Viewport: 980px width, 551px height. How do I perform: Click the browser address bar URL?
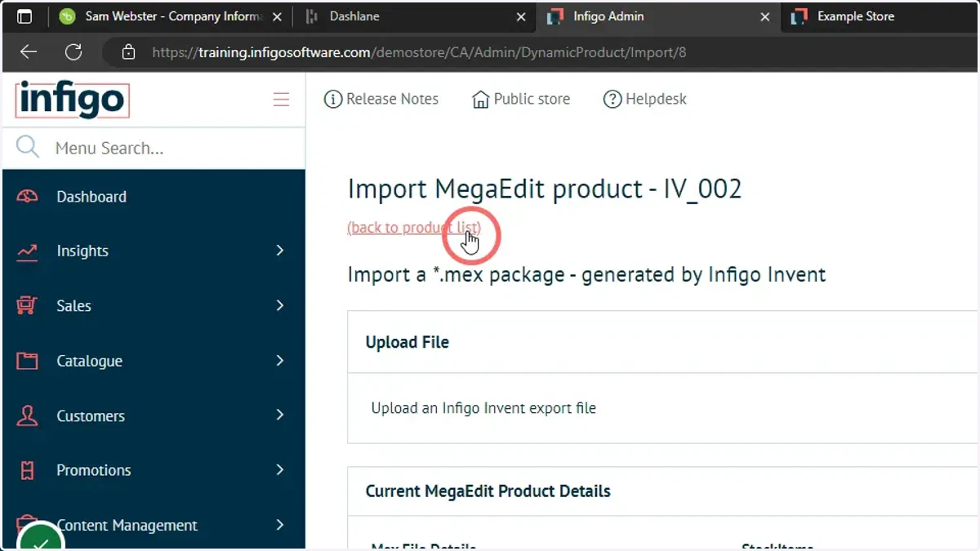tap(419, 52)
